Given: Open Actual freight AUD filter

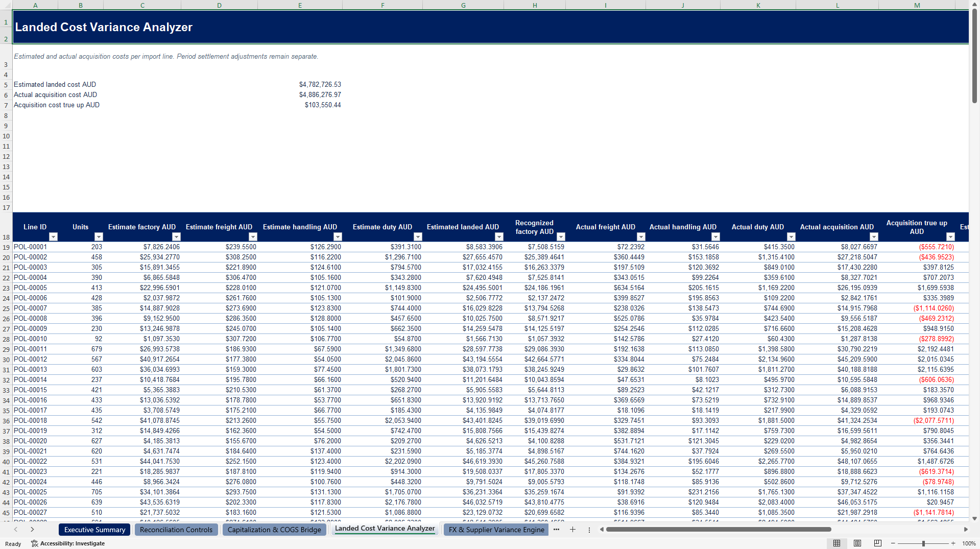Looking at the screenshot, I should (x=641, y=237).
